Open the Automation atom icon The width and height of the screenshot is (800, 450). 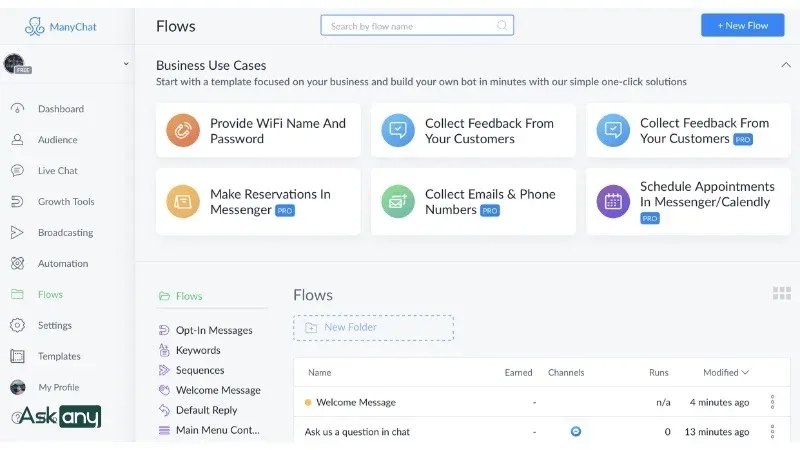pos(17,263)
